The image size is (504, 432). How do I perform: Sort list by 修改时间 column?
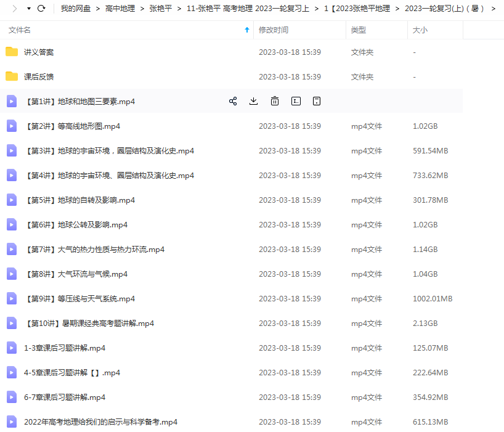tap(273, 30)
